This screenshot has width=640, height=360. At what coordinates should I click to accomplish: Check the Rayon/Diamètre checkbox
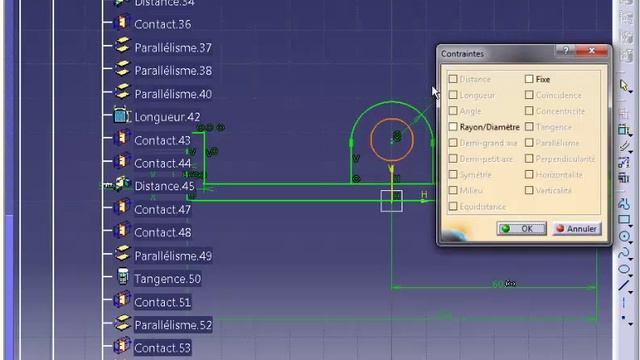click(453, 127)
